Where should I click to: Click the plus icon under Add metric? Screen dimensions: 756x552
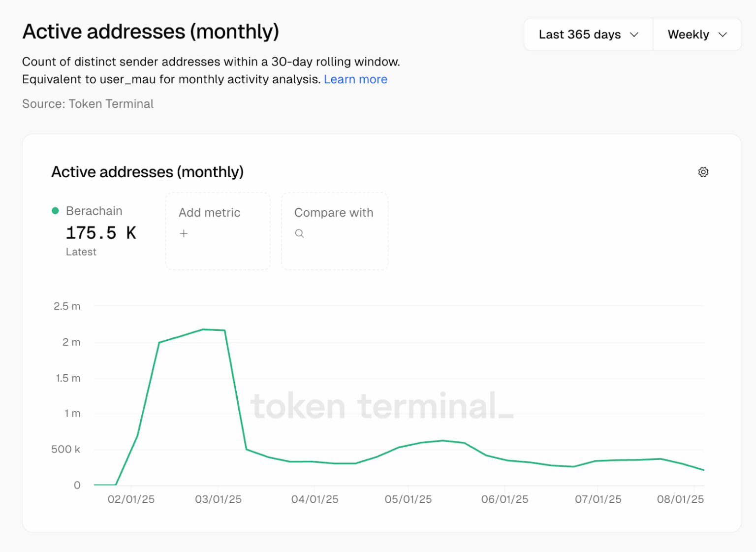(x=184, y=233)
